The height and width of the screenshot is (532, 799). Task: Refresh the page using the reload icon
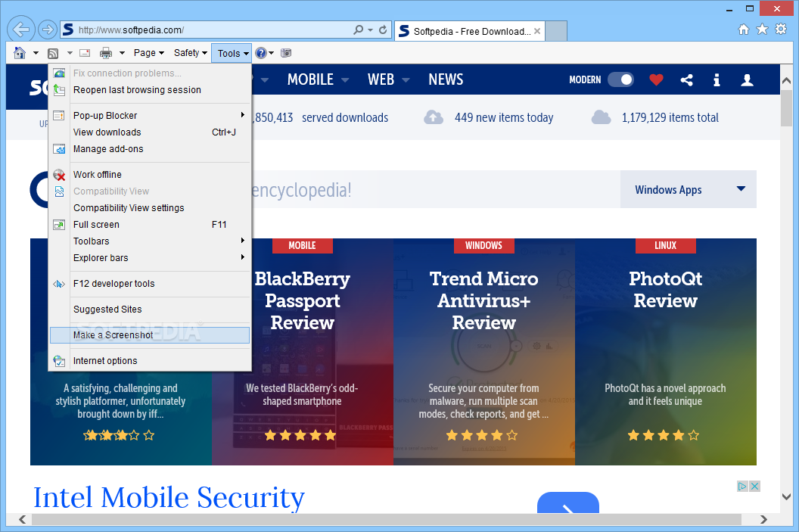(383, 30)
